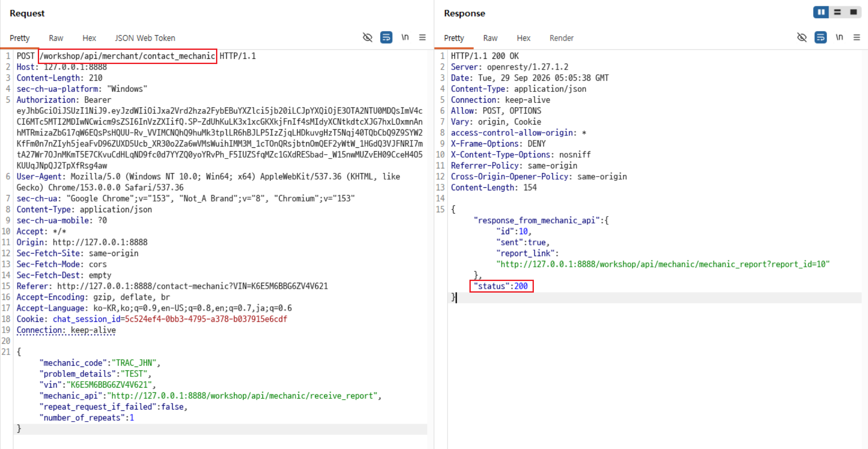Click the mechanic_api receive_report URL value
Viewport: 868px width, 449px height.
click(x=242, y=396)
